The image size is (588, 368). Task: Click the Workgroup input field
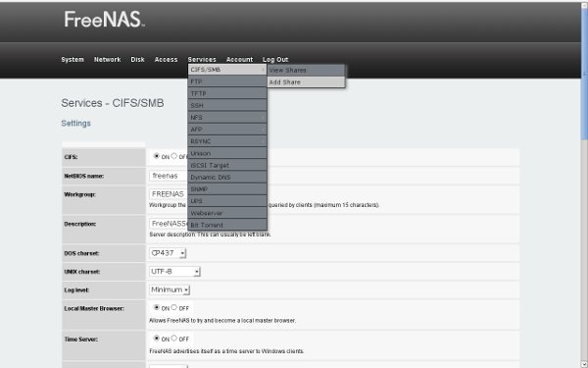coord(169,194)
